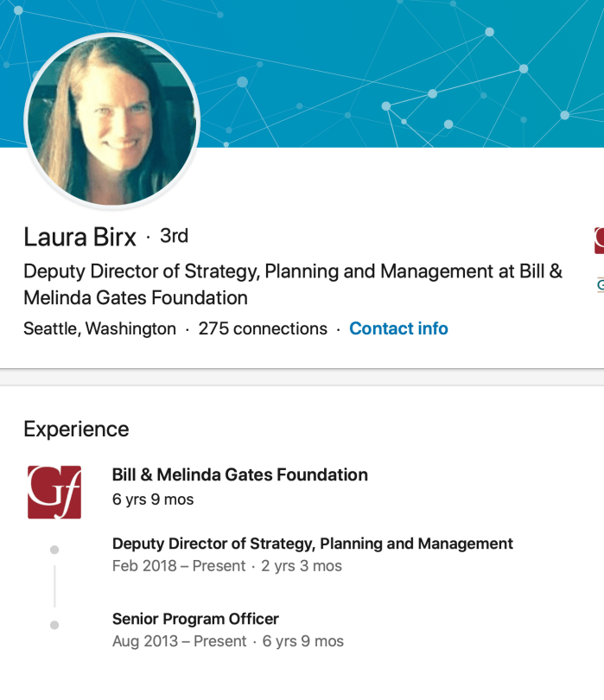Select the Senior Program Officer position title
This screenshot has height=700, width=604.
point(195,619)
